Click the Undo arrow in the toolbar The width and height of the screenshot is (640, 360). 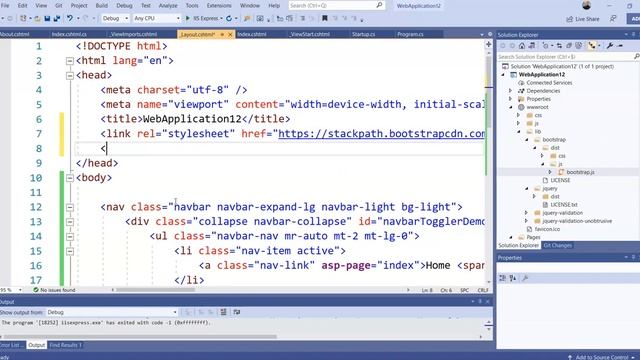coord(70,18)
